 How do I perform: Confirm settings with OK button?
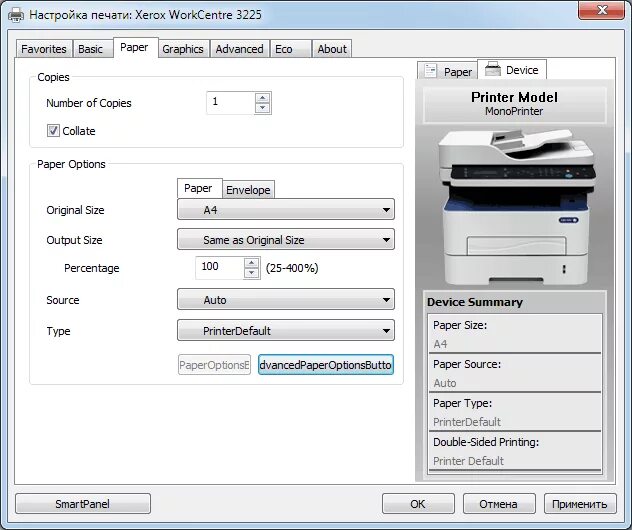coord(418,504)
